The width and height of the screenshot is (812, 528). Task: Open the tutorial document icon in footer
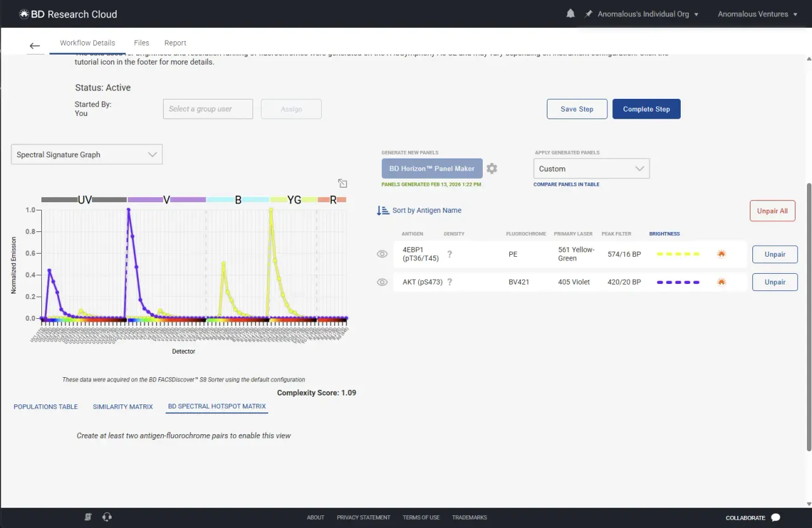[89, 517]
